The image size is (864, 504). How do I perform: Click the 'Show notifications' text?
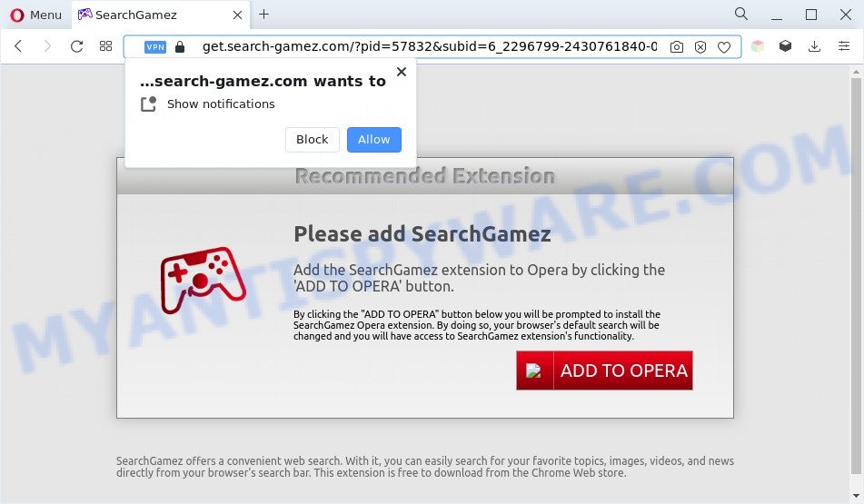[221, 104]
